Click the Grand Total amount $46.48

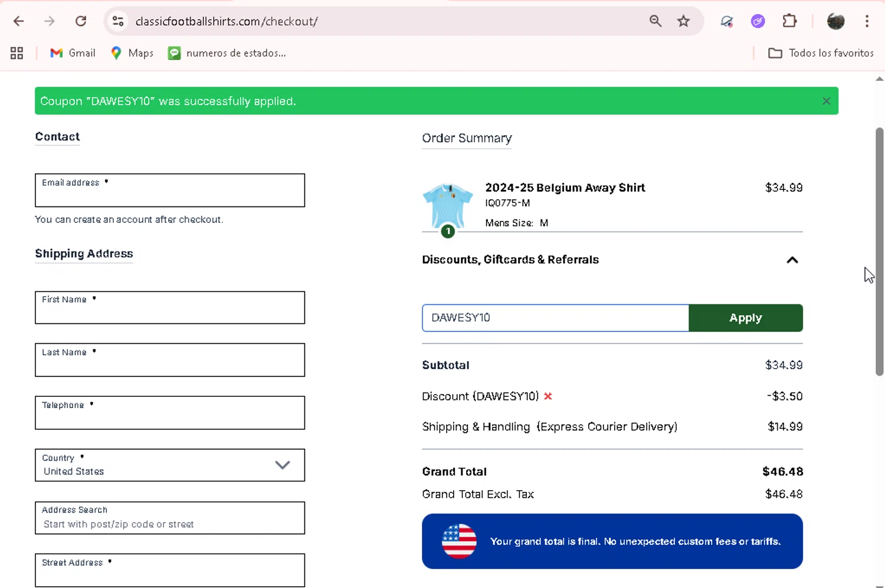[x=782, y=471]
